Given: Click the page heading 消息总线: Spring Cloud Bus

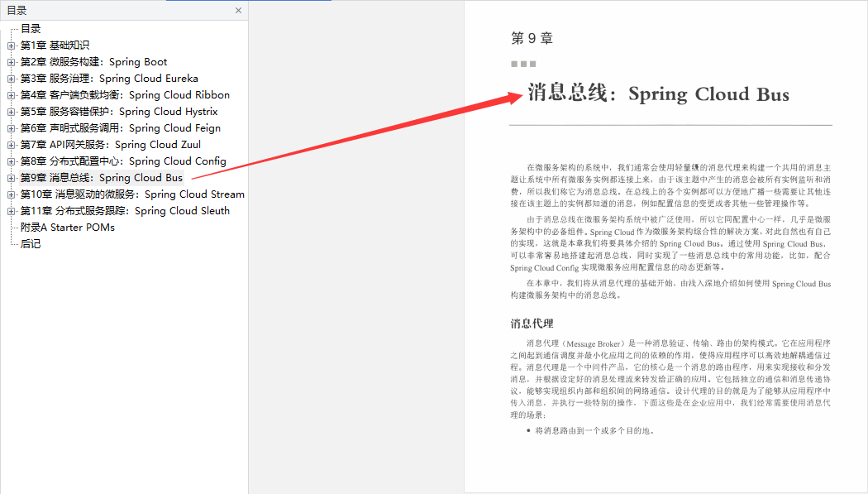Looking at the screenshot, I should [x=658, y=94].
